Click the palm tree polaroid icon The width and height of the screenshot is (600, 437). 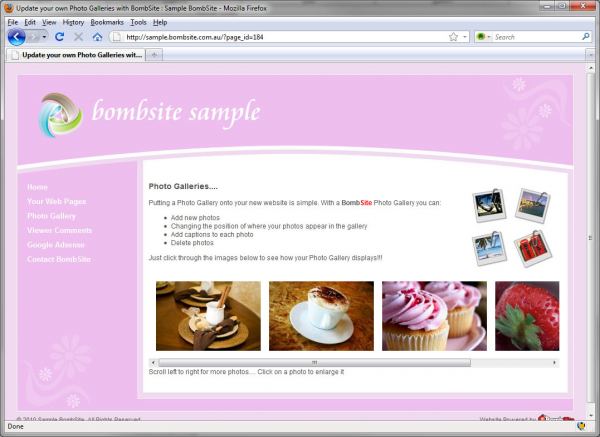coord(489,249)
